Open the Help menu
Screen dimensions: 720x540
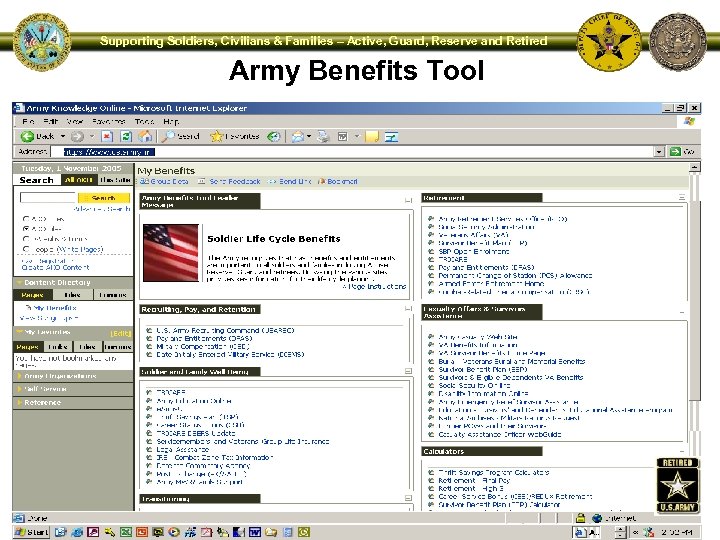coord(171,121)
